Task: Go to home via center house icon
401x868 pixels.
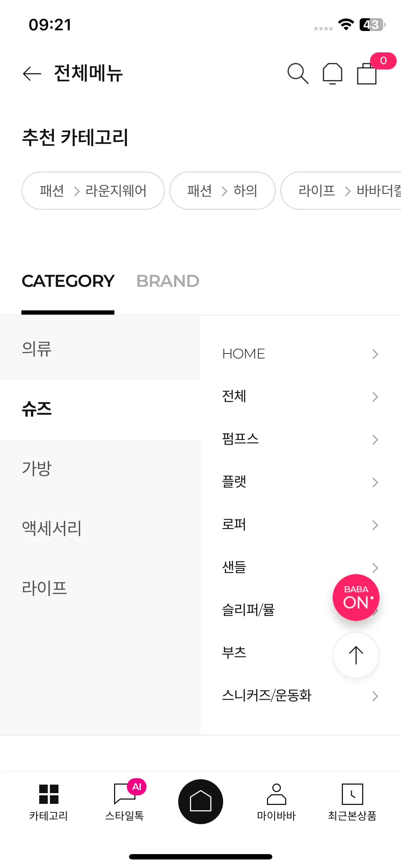Action: tap(201, 802)
